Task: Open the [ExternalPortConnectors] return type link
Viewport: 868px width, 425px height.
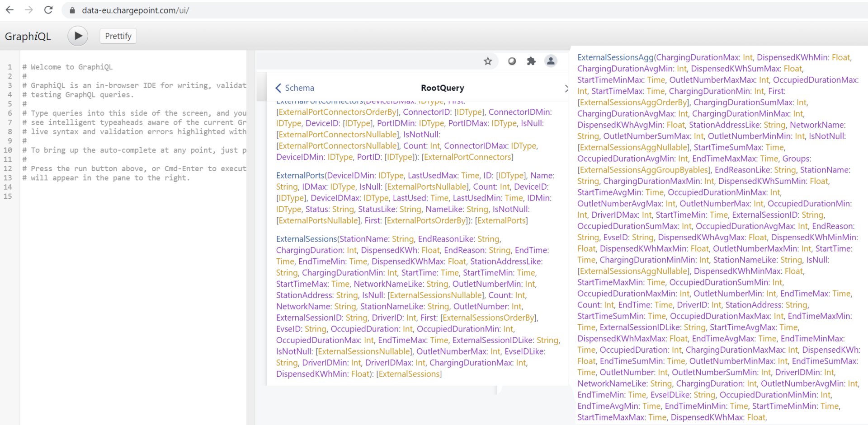Action: [x=467, y=157]
